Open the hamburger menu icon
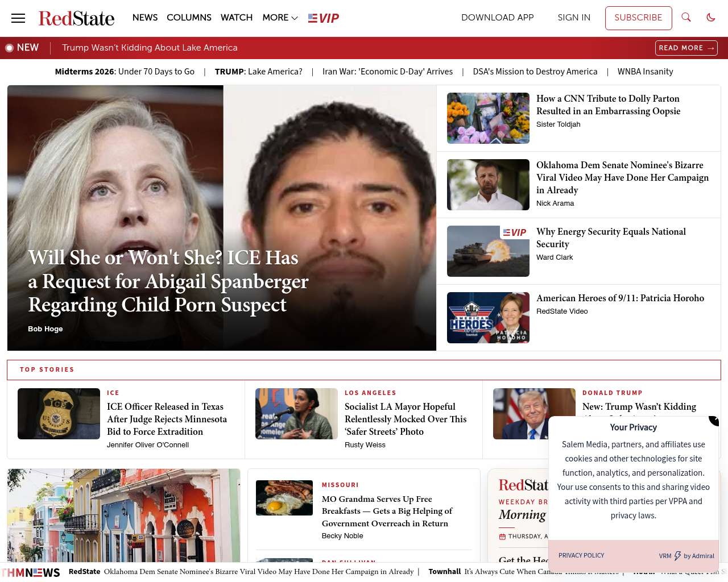728x582 pixels. (x=18, y=18)
